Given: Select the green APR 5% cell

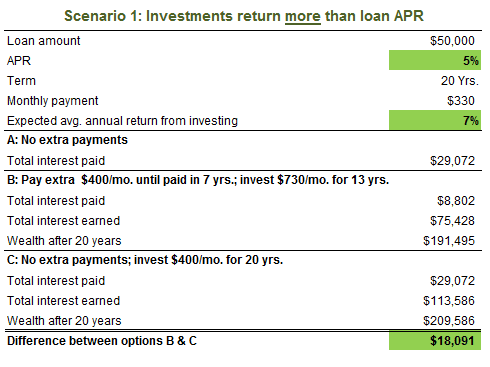Looking at the screenshot, I should coord(435,60).
